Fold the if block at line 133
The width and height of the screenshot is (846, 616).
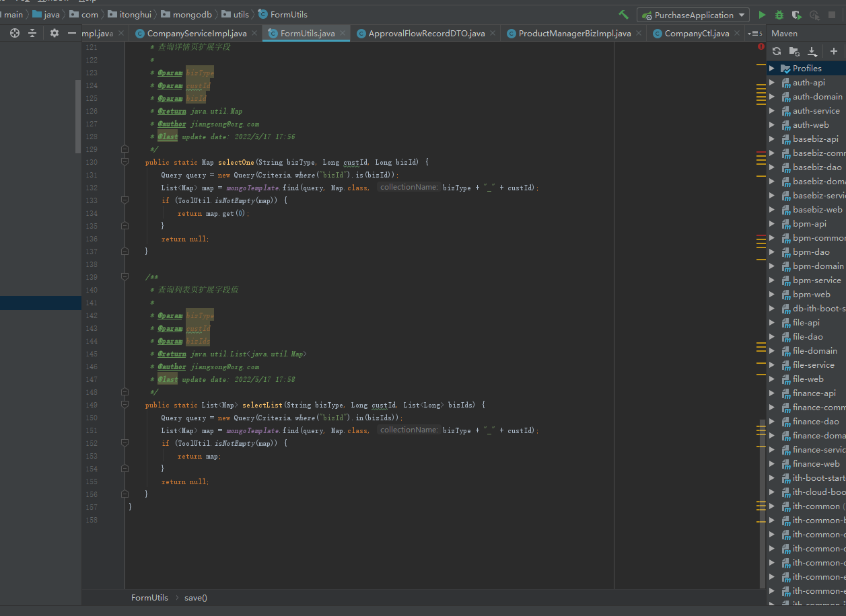point(125,200)
